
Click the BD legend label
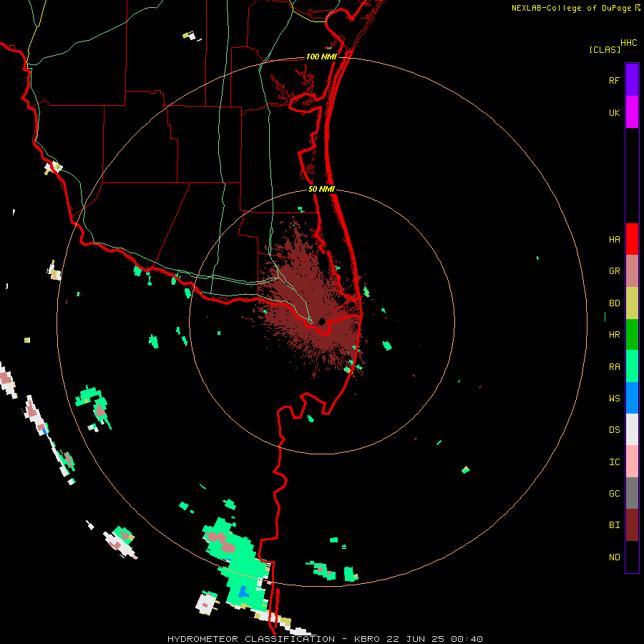tap(614, 303)
